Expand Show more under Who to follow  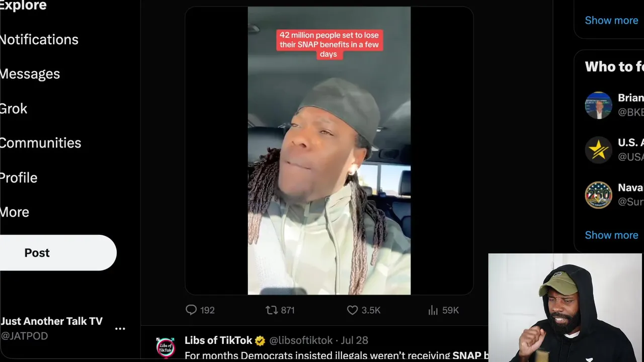(x=611, y=235)
